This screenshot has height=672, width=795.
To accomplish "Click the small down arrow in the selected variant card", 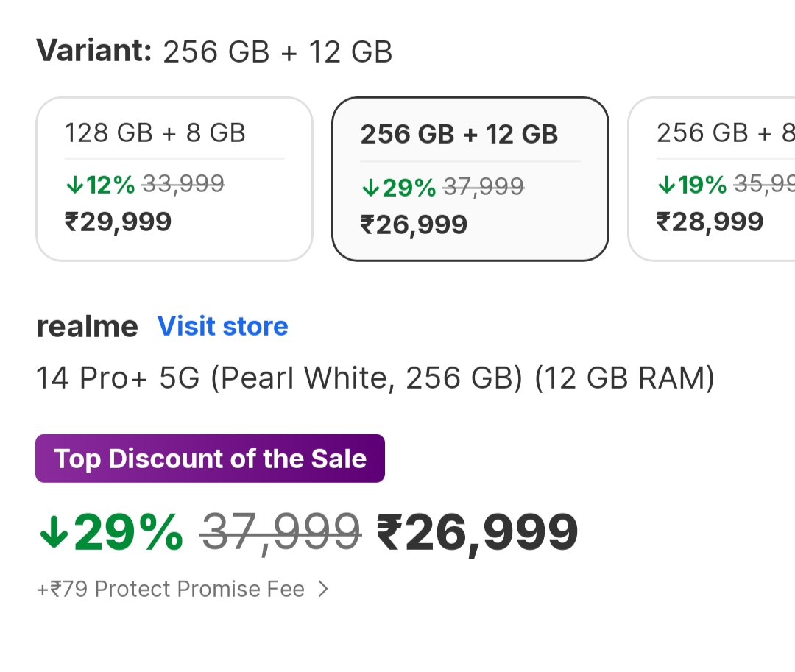I will [370, 188].
